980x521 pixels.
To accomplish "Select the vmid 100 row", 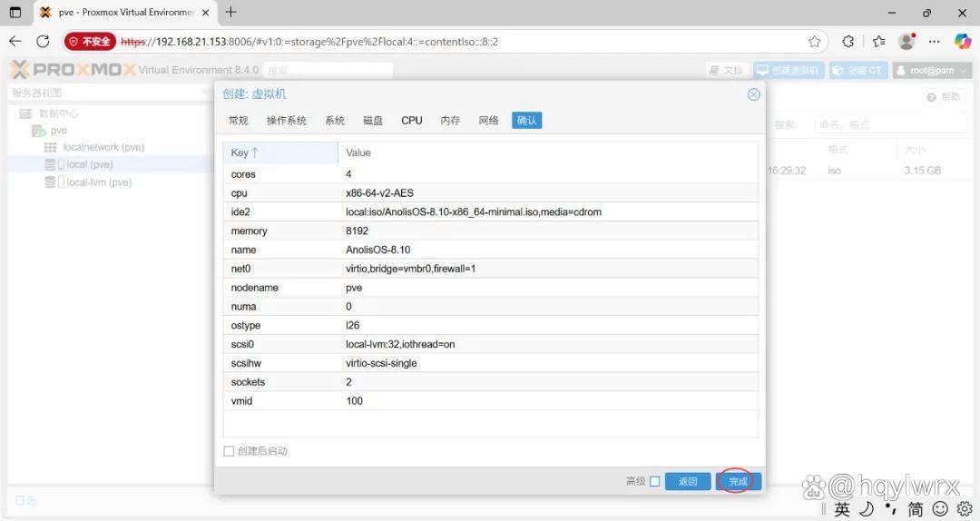I will [x=491, y=401].
